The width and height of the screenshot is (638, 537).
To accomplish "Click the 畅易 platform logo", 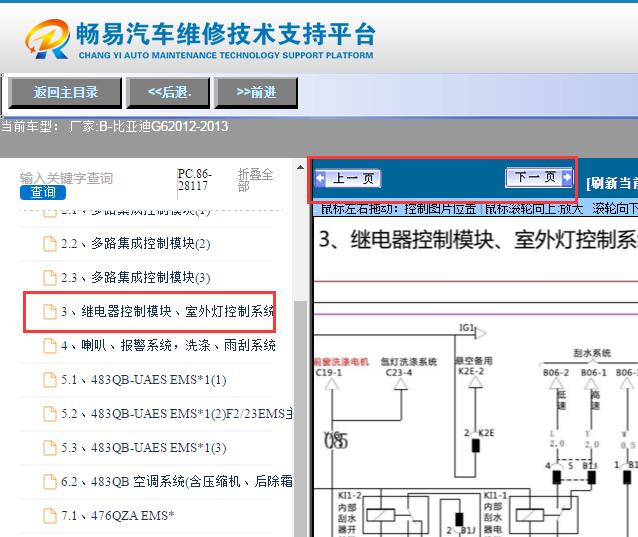I will 198,37.
